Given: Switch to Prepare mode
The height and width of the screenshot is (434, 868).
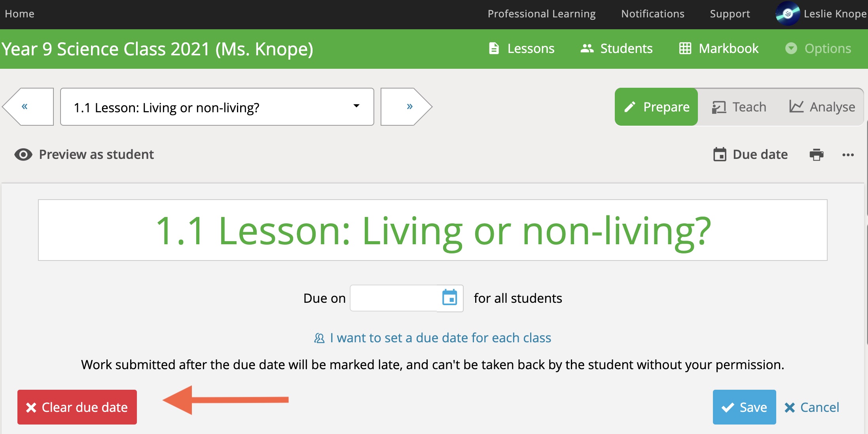Looking at the screenshot, I should (656, 107).
